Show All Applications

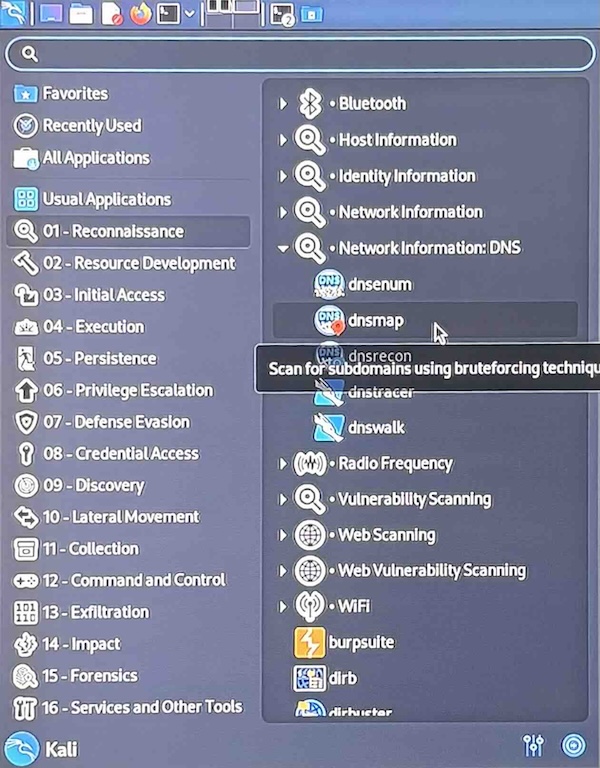95,158
